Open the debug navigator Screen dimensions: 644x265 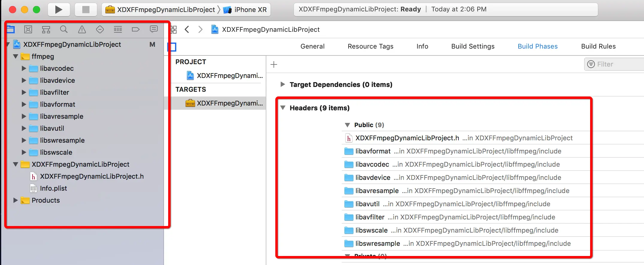[118, 29]
